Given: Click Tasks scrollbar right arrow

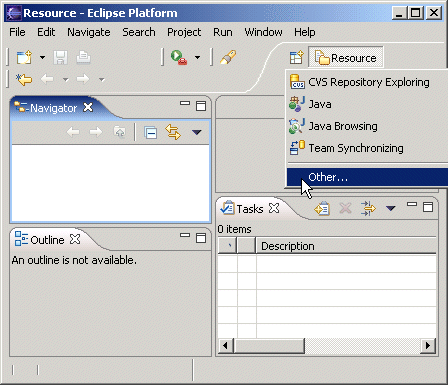Looking at the screenshot, I should tap(428, 345).
